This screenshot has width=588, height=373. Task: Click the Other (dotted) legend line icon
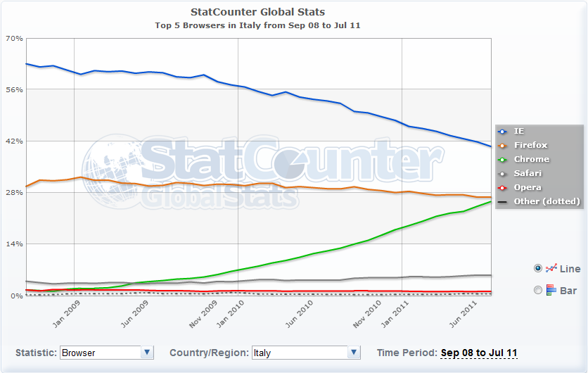502,202
